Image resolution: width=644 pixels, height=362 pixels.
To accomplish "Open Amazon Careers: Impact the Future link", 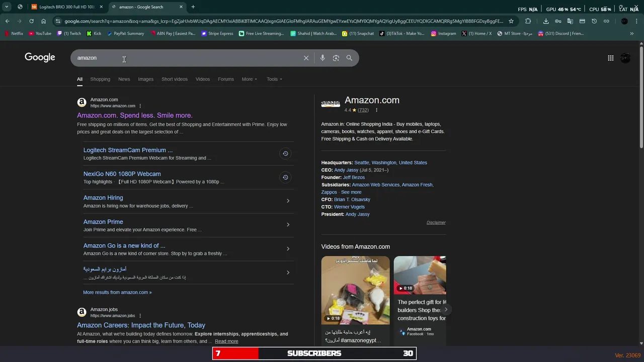I will pyautogui.click(x=141, y=325).
